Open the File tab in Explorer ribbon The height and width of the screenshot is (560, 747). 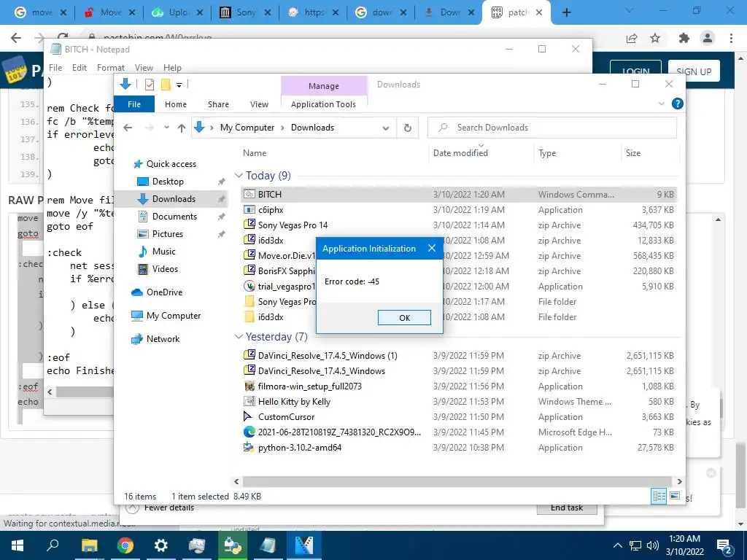(x=134, y=104)
